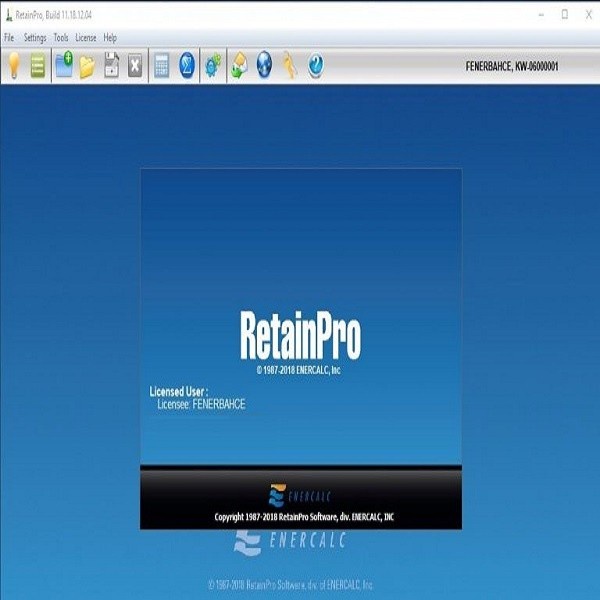Click the © 1987-2018 ENERCALC, Inc text
The height and width of the screenshot is (600, 600).
click(298, 370)
